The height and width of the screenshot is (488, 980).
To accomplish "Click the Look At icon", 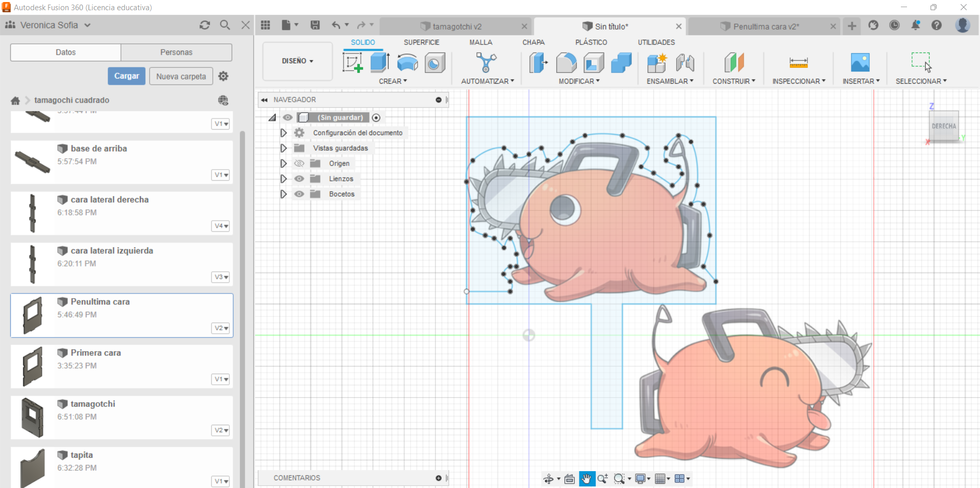I will pos(570,479).
